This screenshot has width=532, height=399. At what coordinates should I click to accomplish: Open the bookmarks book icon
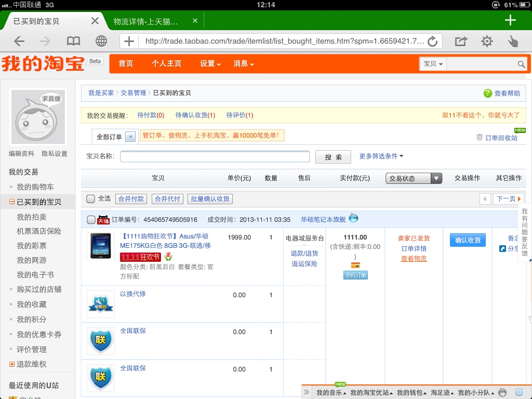73,42
